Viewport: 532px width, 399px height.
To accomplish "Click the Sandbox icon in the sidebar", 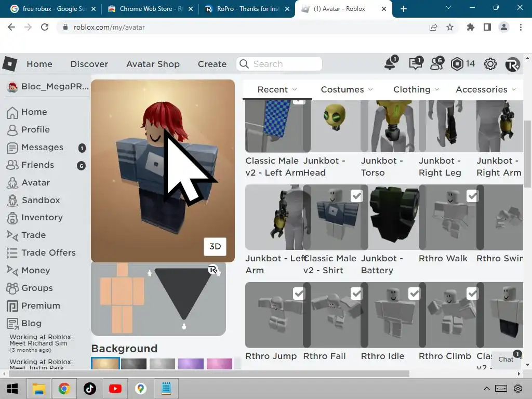I will click(x=12, y=201).
